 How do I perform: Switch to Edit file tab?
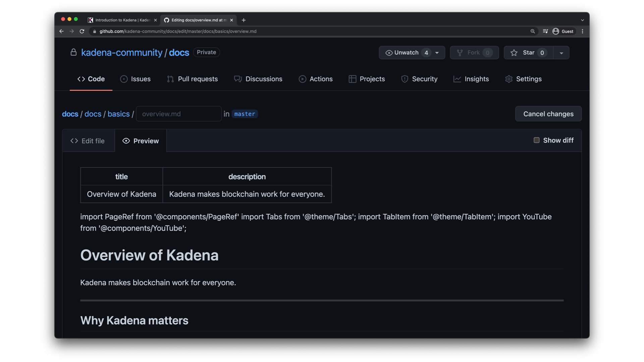tap(88, 141)
